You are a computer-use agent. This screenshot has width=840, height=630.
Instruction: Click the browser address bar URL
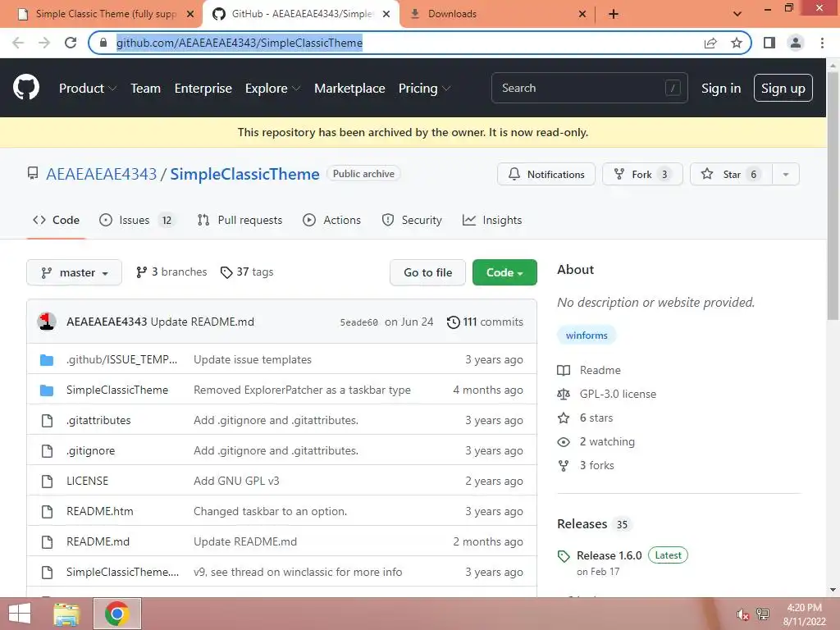240,43
